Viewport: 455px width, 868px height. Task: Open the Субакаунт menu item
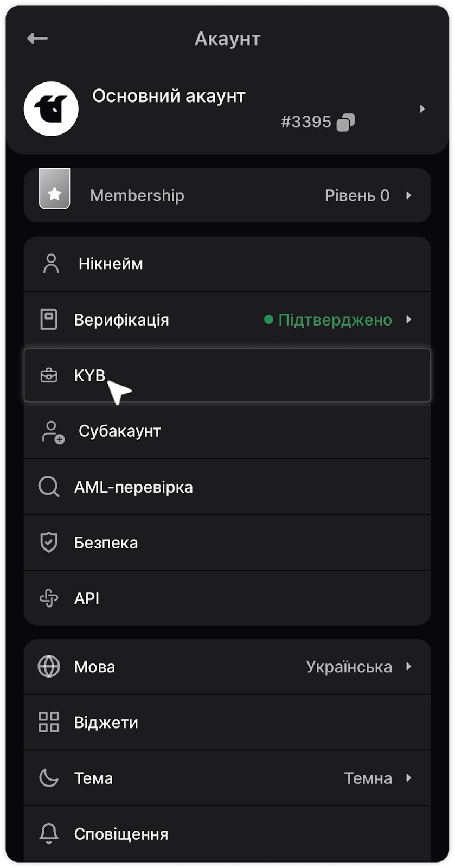(x=119, y=431)
